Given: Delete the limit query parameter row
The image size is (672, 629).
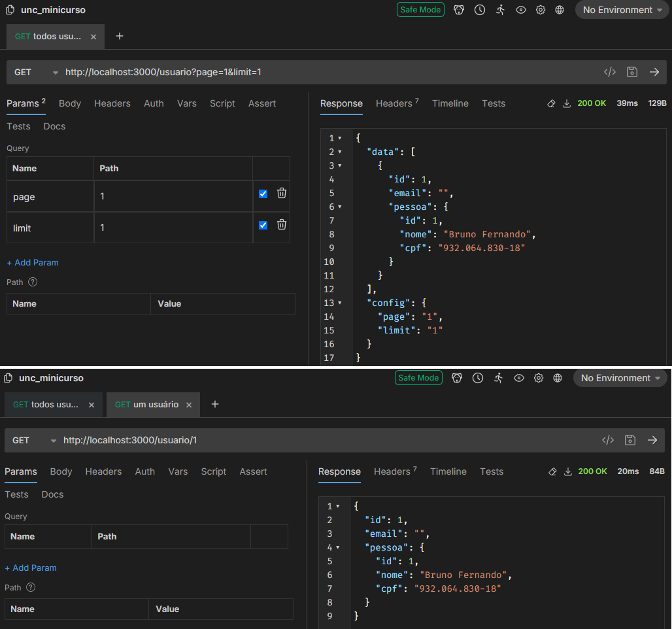Looking at the screenshot, I should point(282,224).
